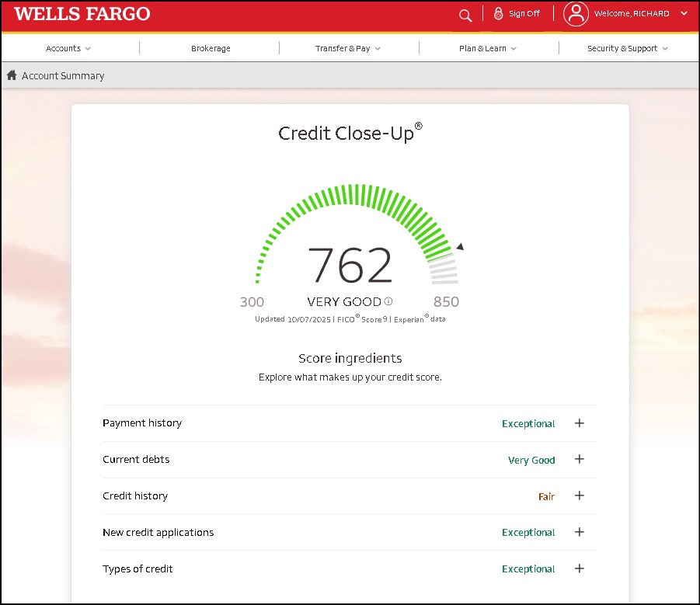Open the Accounts dropdown menu
The image size is (700, 605).
tap(68, 48)
